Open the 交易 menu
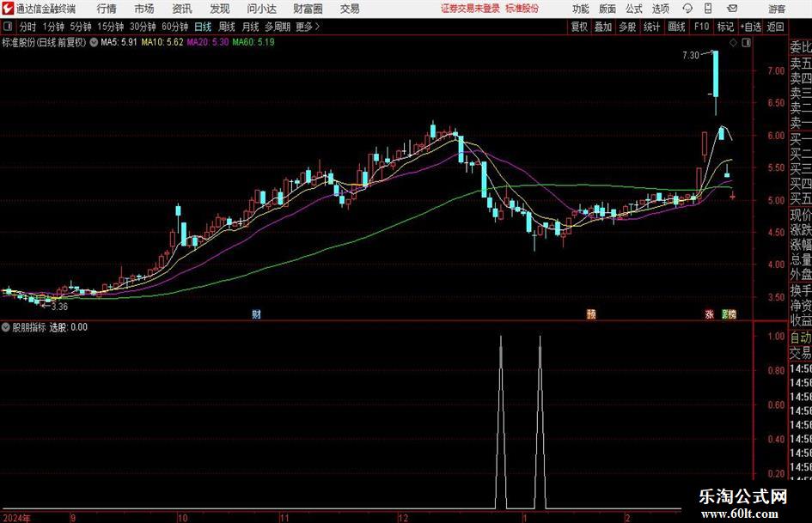 (350, 9)
